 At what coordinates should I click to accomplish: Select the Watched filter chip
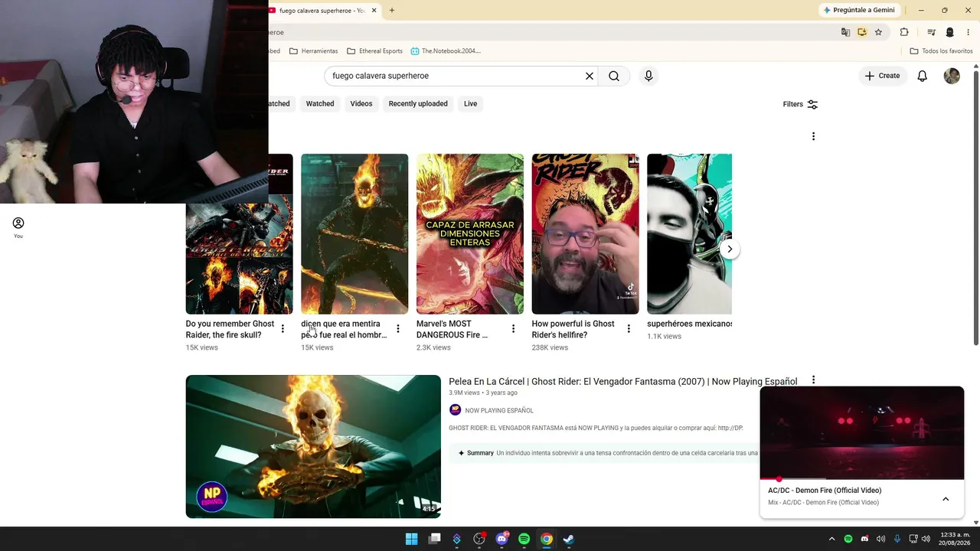coord(320,104)
